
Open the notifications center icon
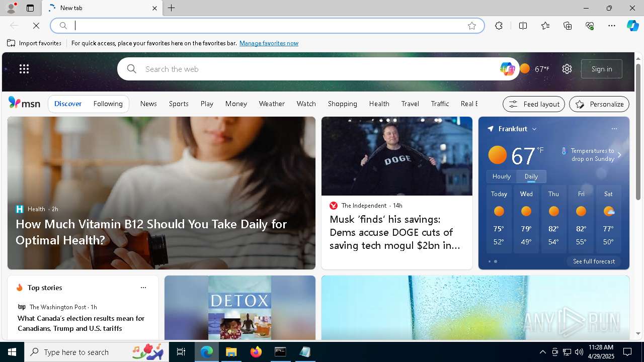(627, 352)
